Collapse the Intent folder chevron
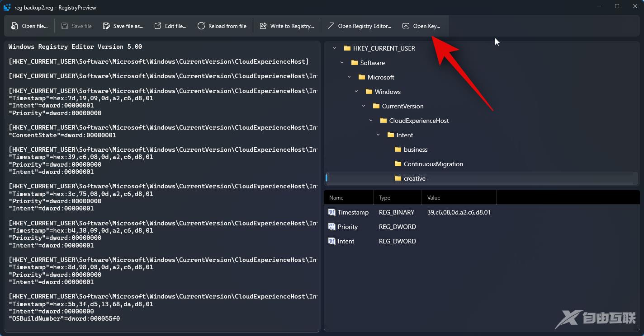Viewport: 644px width, 336px height. point(378,135)
